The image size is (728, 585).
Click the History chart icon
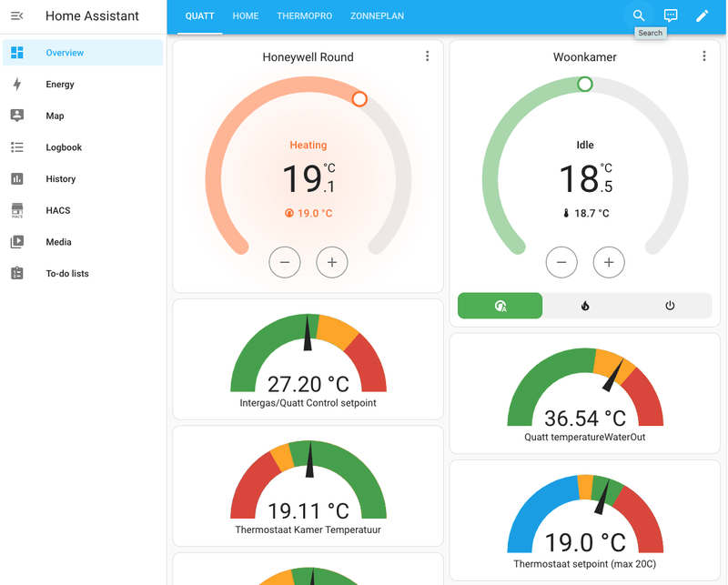click(17, 178)
